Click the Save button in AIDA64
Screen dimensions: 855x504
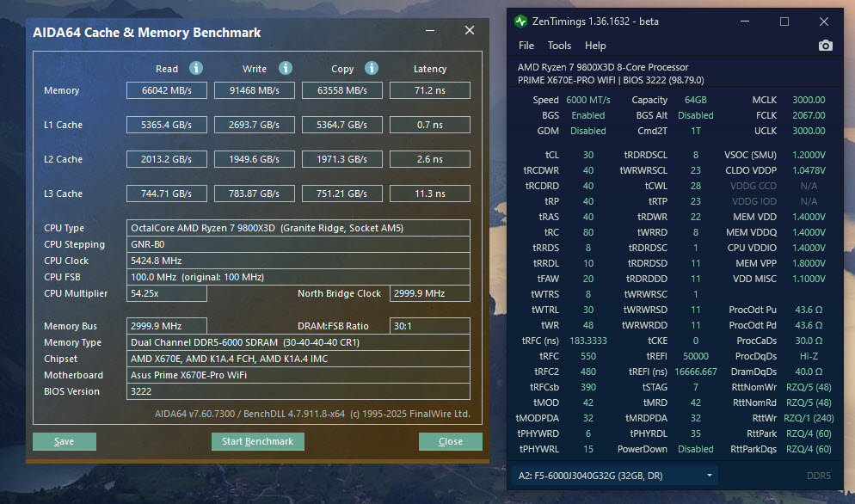tap(65, 441)
